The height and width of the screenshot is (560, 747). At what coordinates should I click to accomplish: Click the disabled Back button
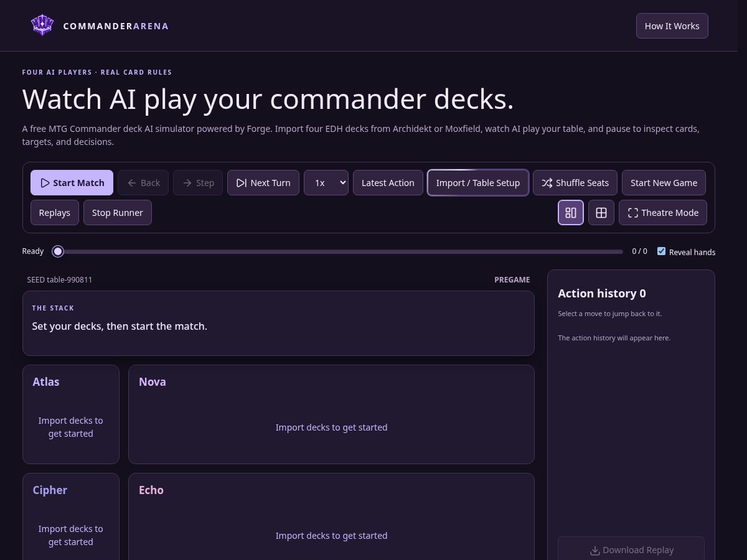tap(143, 183)
